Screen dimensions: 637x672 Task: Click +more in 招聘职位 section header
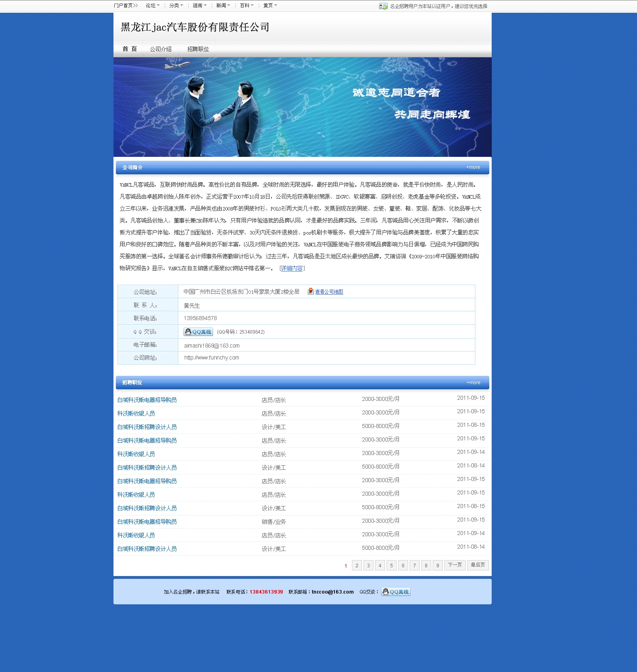(473, 383)
